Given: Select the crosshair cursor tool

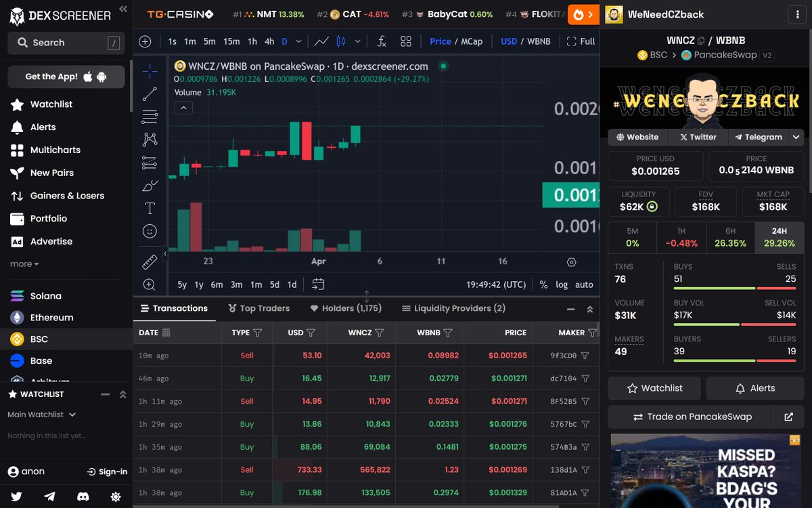Looking at the screenshot, I should point(150,70).
